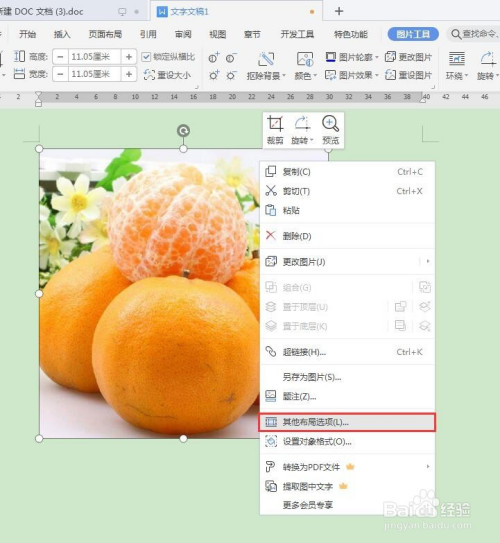Switch to the 插入 ribbon tab

coord(62,34)
